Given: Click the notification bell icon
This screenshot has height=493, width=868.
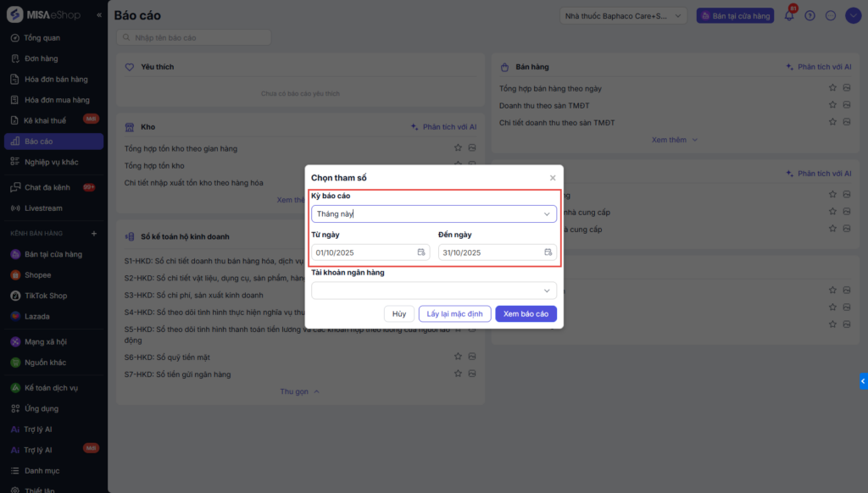Looking at the screenshot, I should pyautogui.click(x=789, y=15).
